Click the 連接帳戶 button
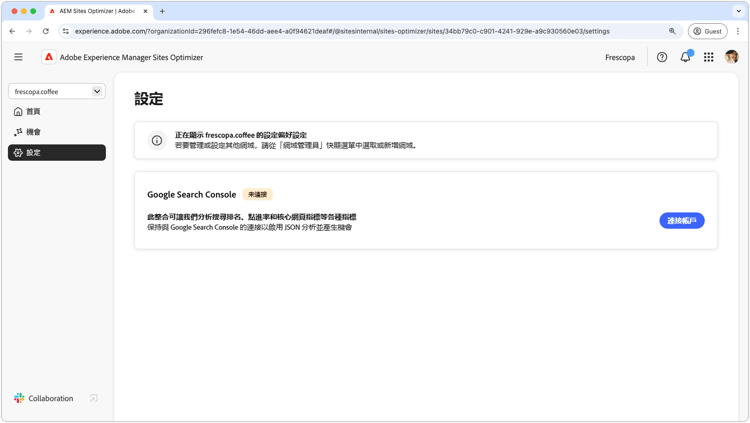Image resolution: width=750 pixels, height=423 pixels. click(682, 221)
